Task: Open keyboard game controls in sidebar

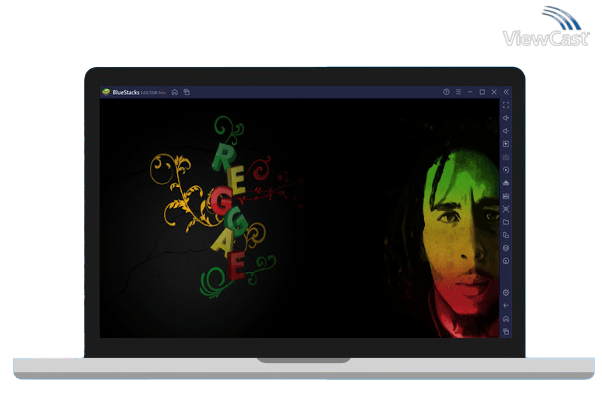Action: [x=506, y=157]
